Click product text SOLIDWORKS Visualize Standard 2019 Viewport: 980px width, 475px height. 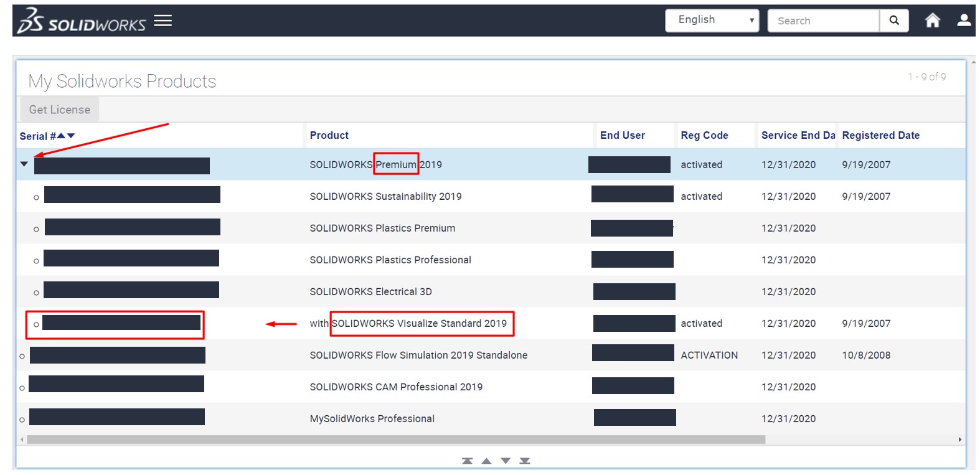(x=419, y=323)
